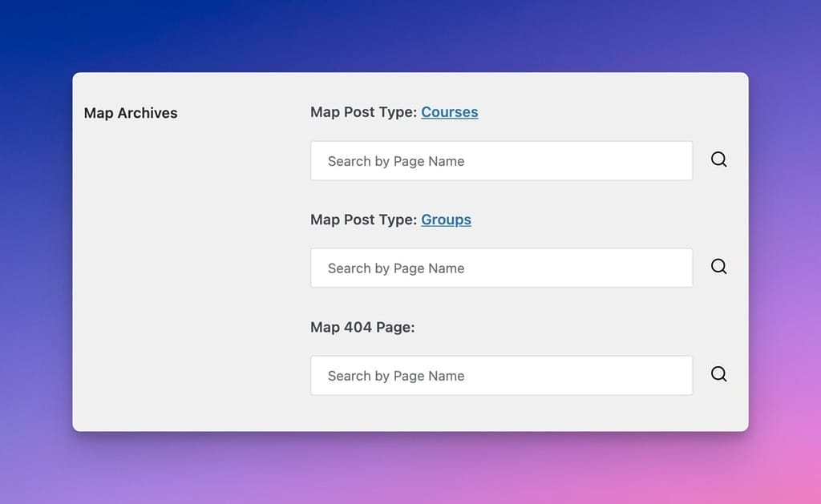
Task: Click inside the Groups search input
Action: pos(501,268)
